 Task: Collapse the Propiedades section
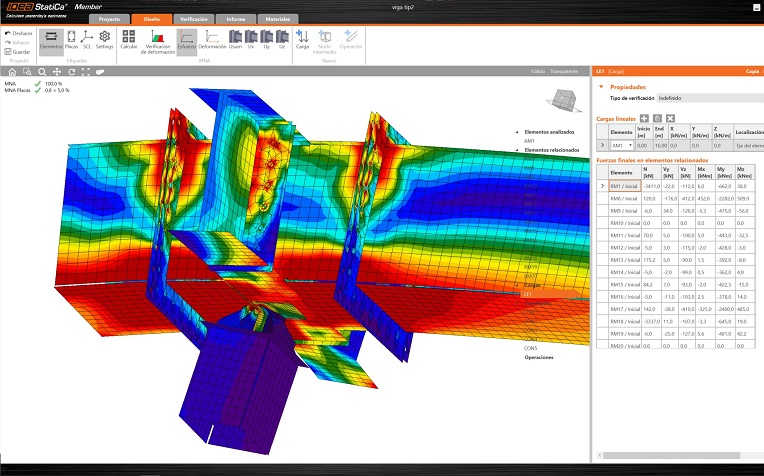point(600,87)
